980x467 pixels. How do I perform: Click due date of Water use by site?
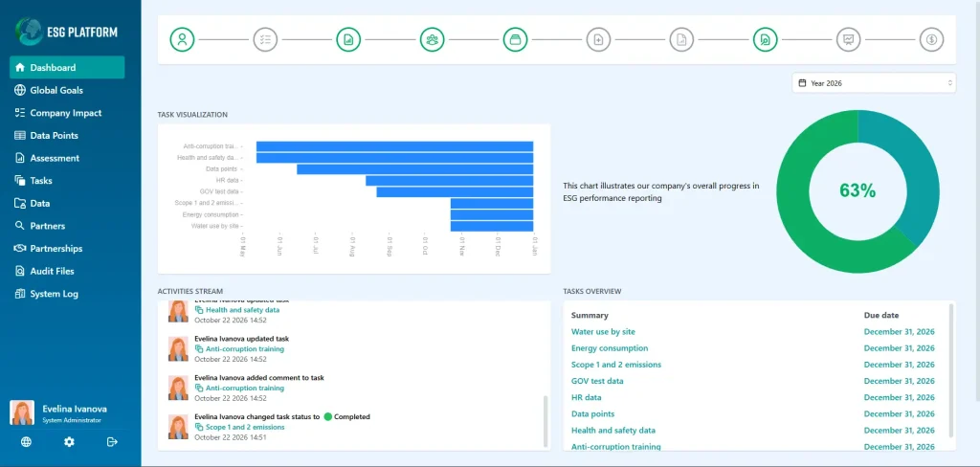900,332
